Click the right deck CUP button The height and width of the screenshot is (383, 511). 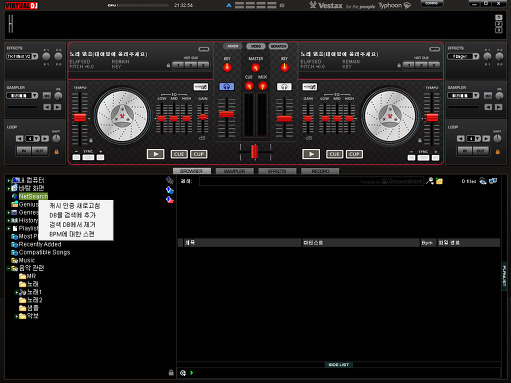[354, 154]
